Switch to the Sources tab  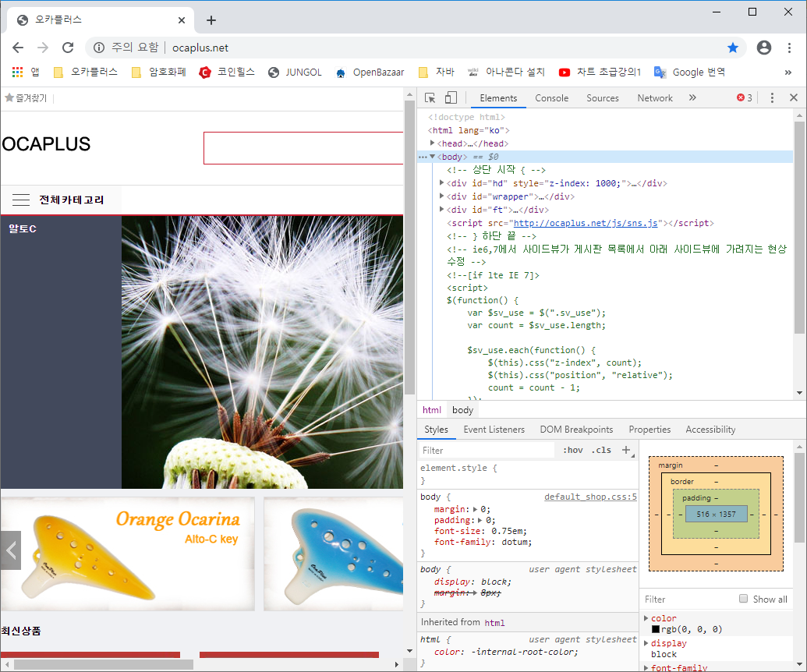coord(603,98)
